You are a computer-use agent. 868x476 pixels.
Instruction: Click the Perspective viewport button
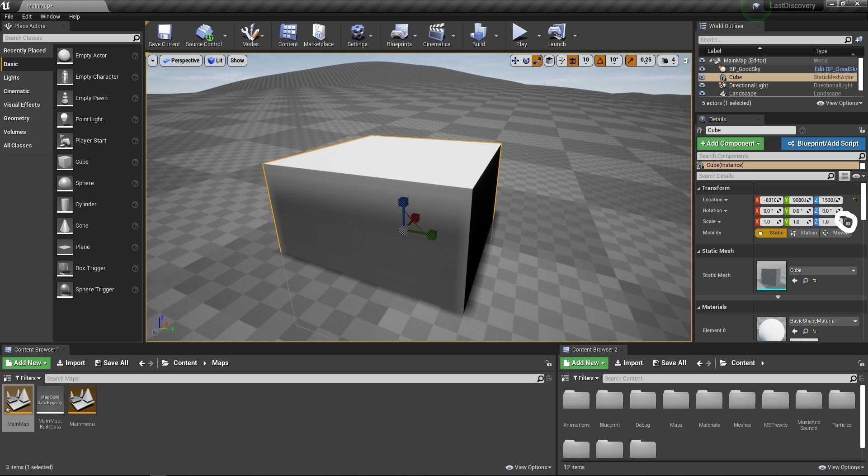[181, 61]
